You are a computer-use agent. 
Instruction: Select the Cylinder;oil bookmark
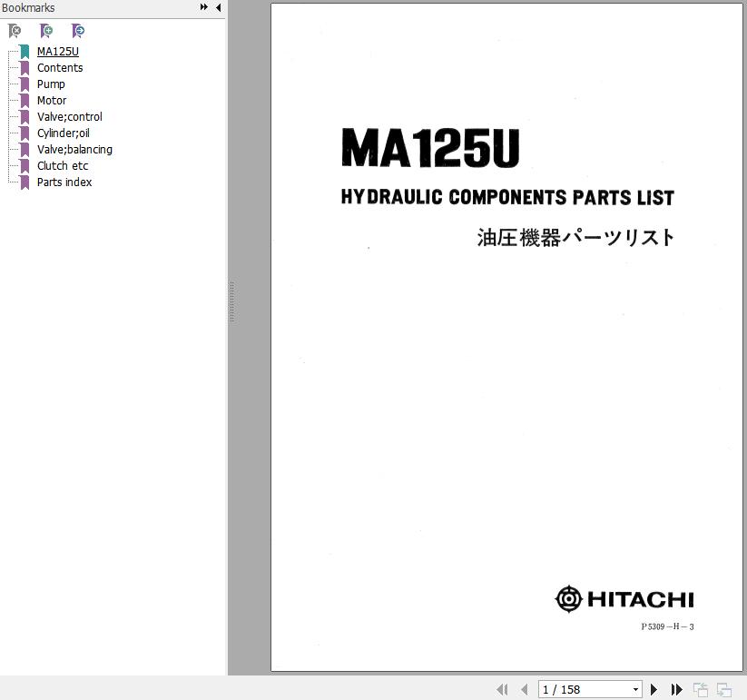(x=64, y=133)
